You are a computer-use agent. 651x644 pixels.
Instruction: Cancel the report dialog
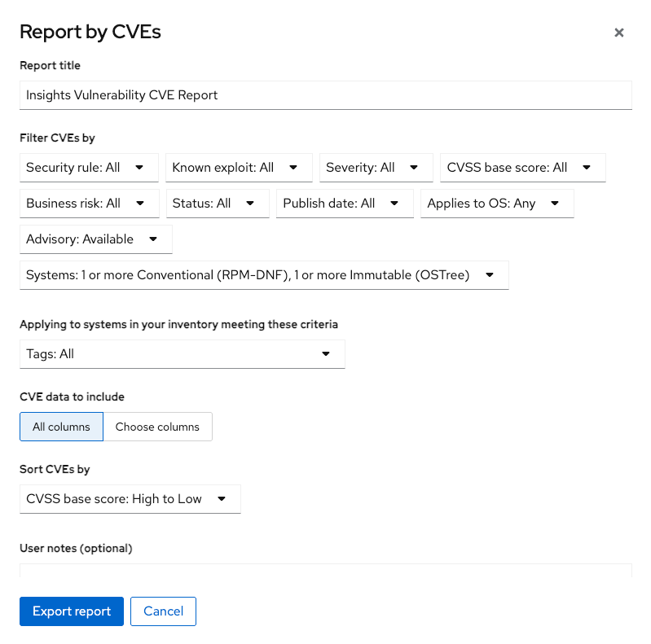tap(163, 611)
